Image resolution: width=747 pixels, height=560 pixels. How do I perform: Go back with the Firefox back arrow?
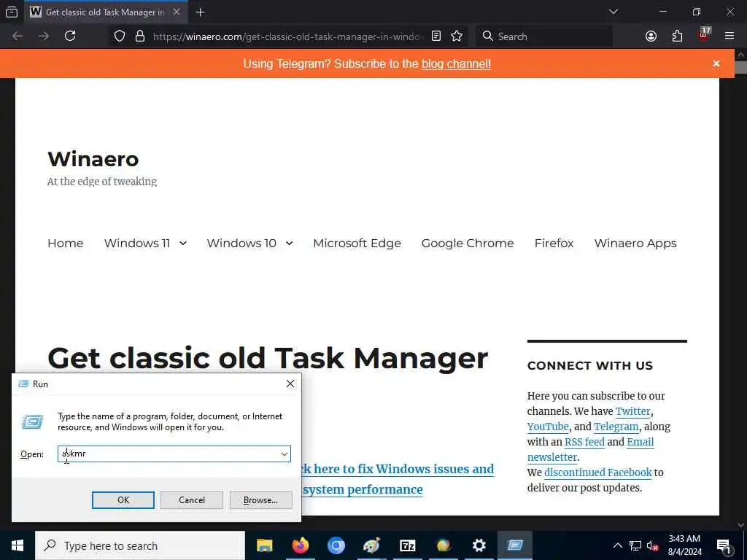pos(18,36)
